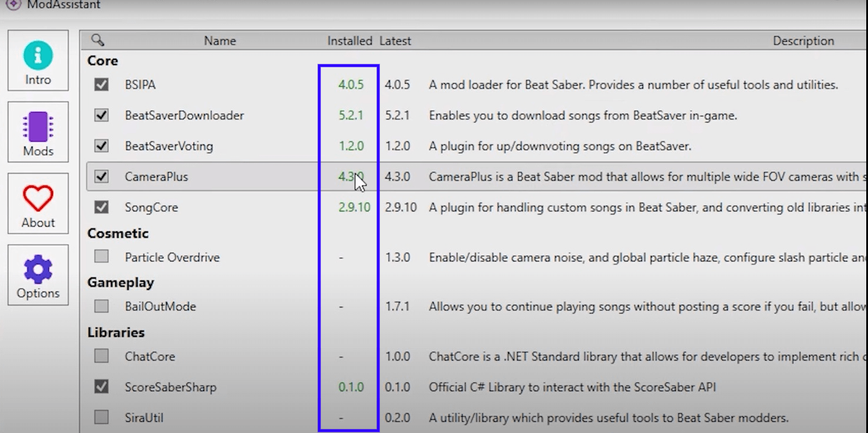The height and width of the screenshot is (433, 868).
Task: Select the BSIPA mod name
Action: pos(140,85)
